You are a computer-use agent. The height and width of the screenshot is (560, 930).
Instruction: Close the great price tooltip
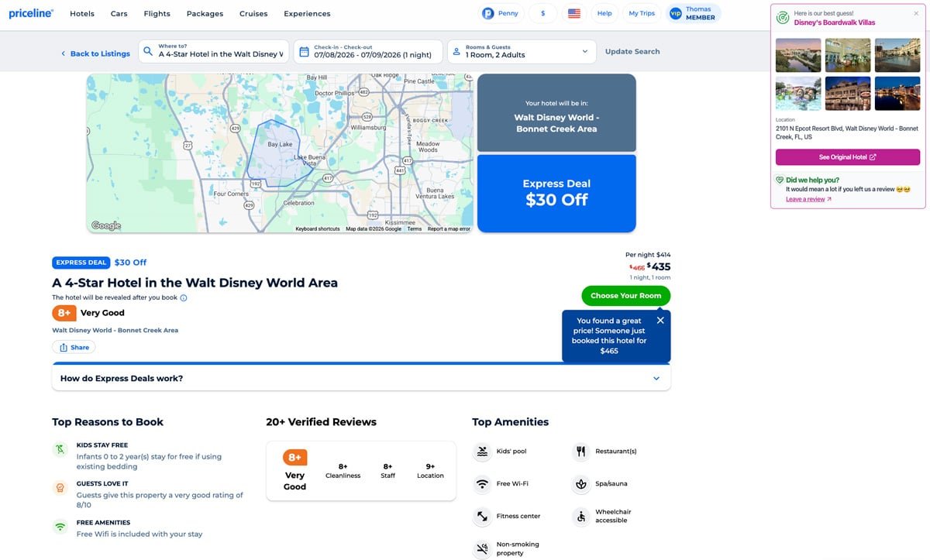660,320
